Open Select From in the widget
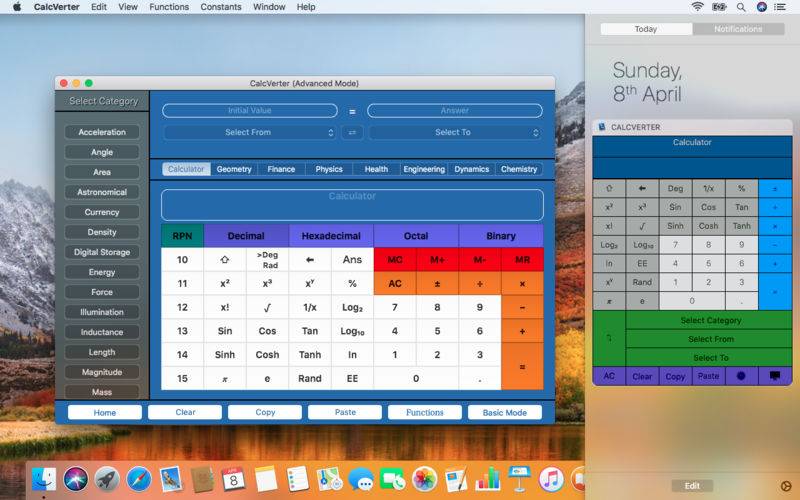800x500 pixels. (709, 339)
